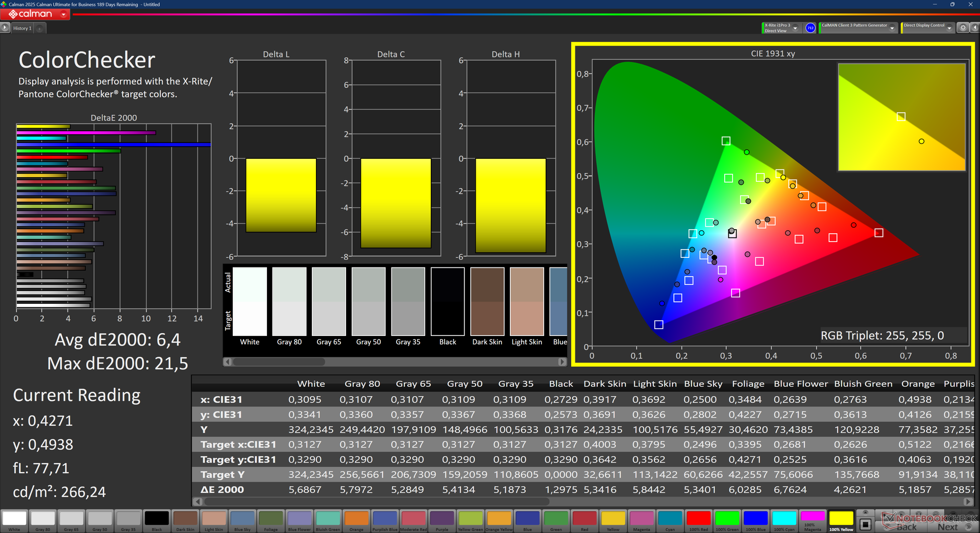Click the up arrow above stop icon
This screenshot has height=533, width=980.
865,512
